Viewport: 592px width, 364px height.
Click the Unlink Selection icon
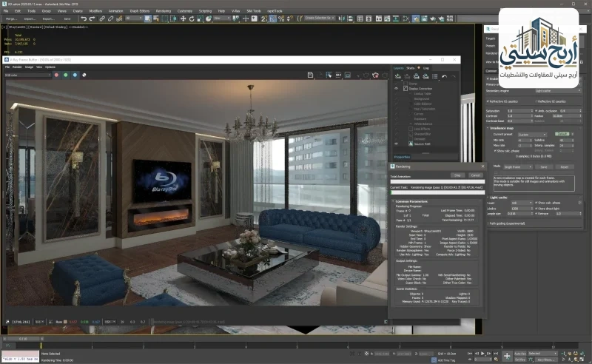(x=110, y=18)
